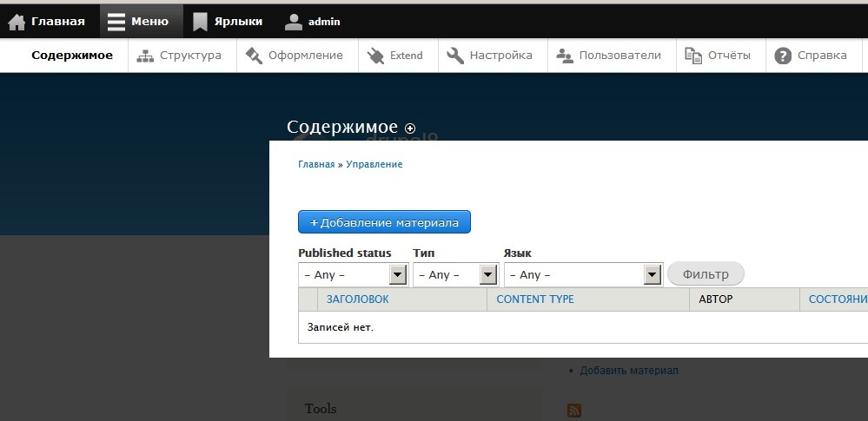Sort by the CONTENT TYPE column header
Viewport: 868px width, 421px height.
tap(535, 299)
